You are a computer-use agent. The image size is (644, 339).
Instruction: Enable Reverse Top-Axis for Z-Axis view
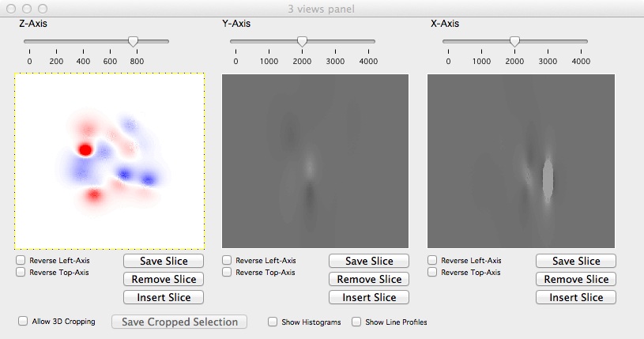pyautogui.click(x=21, y=273)
